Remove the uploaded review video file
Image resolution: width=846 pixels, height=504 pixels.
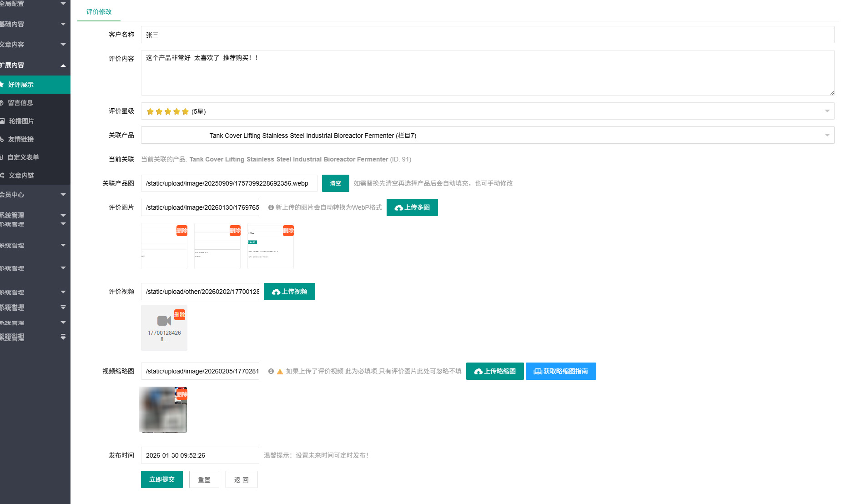tap(180, 315)
